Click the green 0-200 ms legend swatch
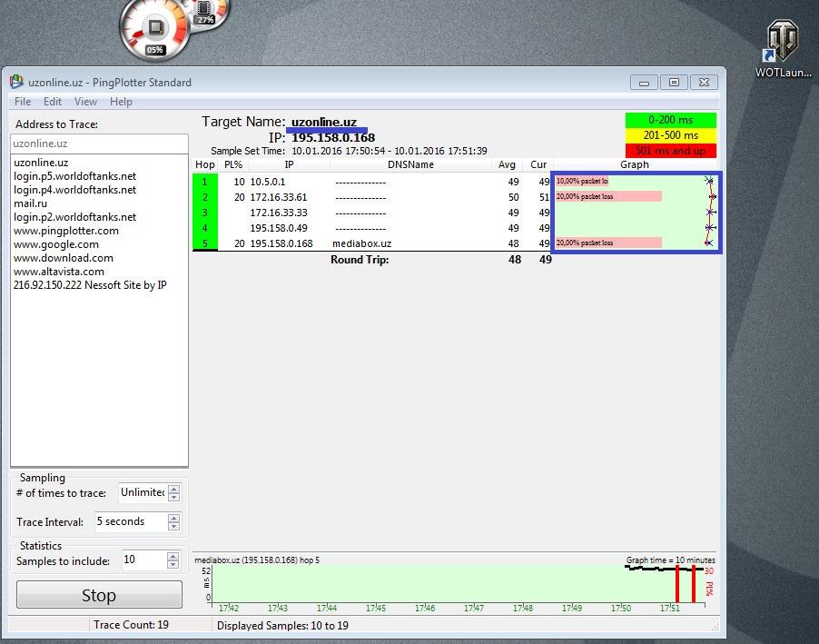819x644 pixels. pos(671,120)
